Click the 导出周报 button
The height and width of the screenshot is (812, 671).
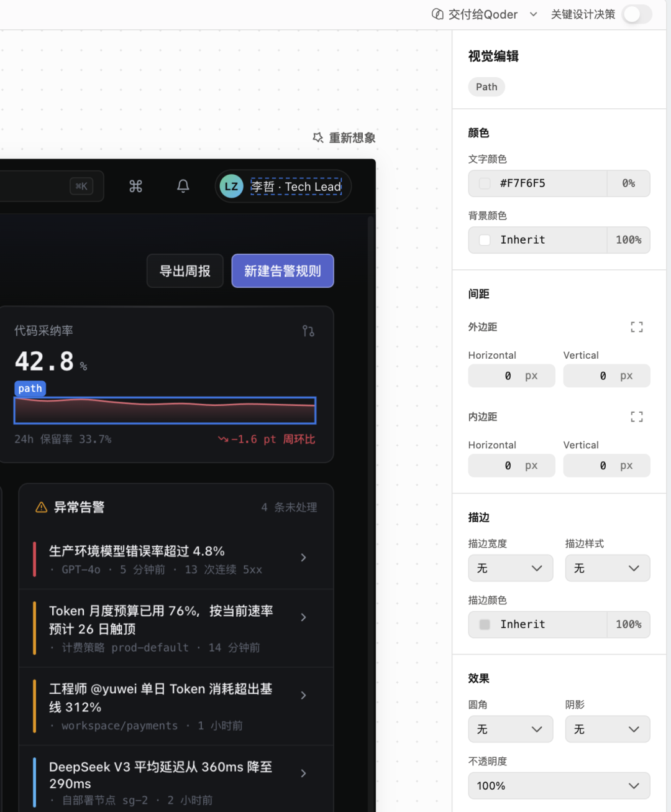(x=185, y=271)
